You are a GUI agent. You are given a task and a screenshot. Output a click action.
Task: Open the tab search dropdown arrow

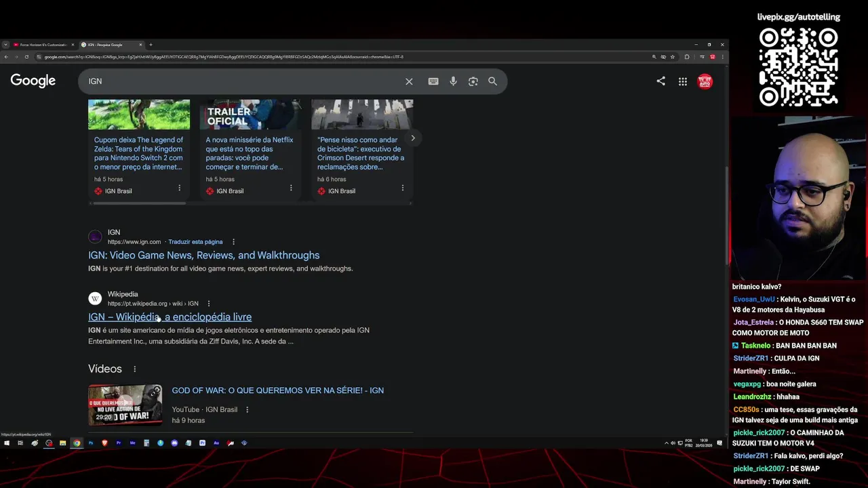(5, 45)
